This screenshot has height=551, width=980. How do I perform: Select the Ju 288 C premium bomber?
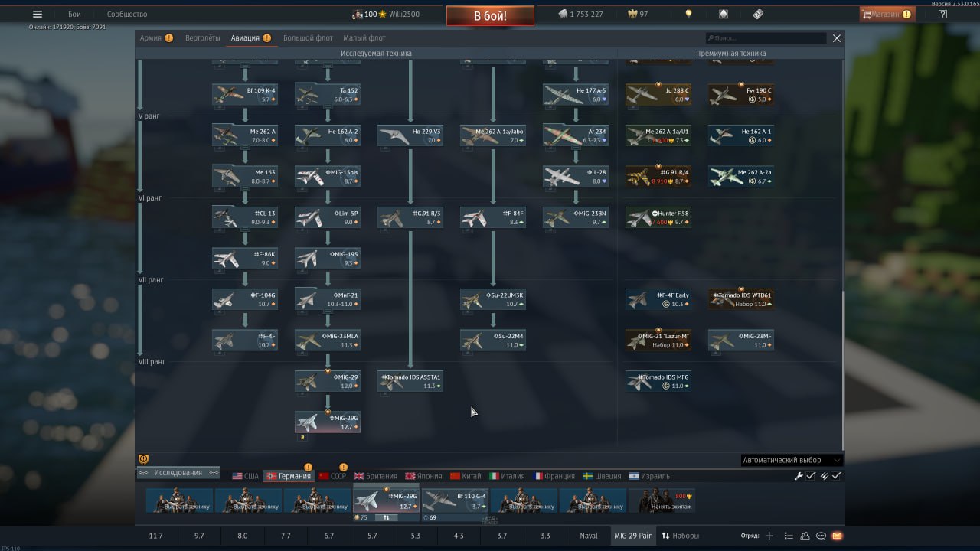(658, 95)
